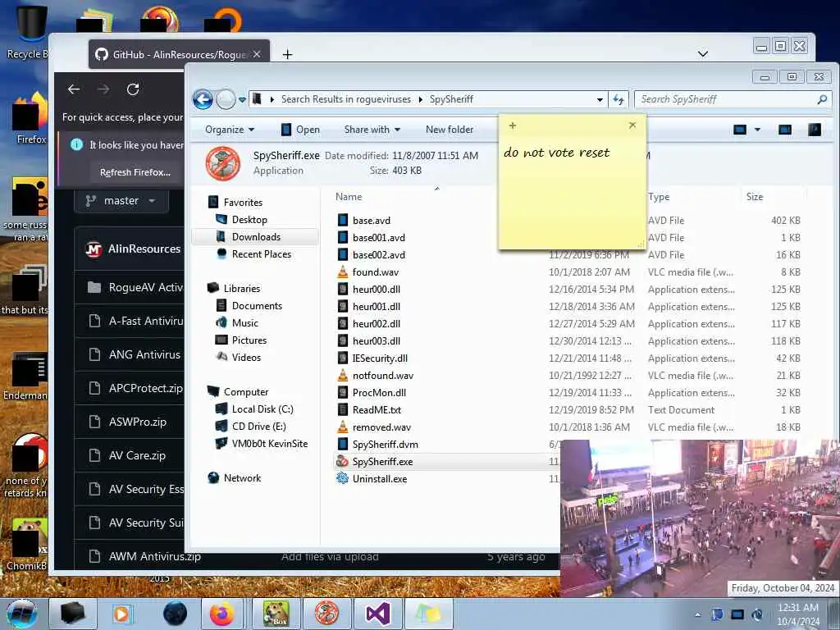Image resolution: width=840 pixels, height=630 pixels.
Task: Click Refresh Firefox... button
Action: [x=135, y=172]
